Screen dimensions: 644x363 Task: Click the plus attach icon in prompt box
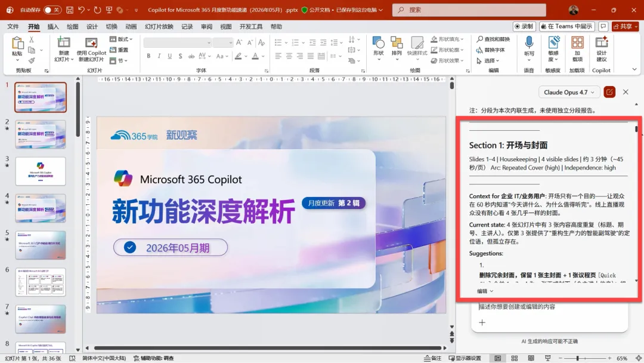pyautogui.click(x=482, y=323)
